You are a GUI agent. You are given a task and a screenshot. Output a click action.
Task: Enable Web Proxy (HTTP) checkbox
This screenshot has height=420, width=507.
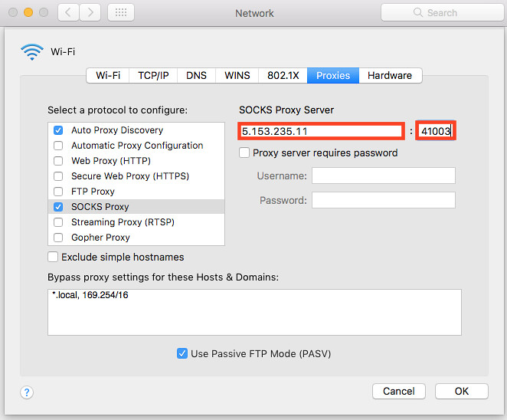point(58,161)
